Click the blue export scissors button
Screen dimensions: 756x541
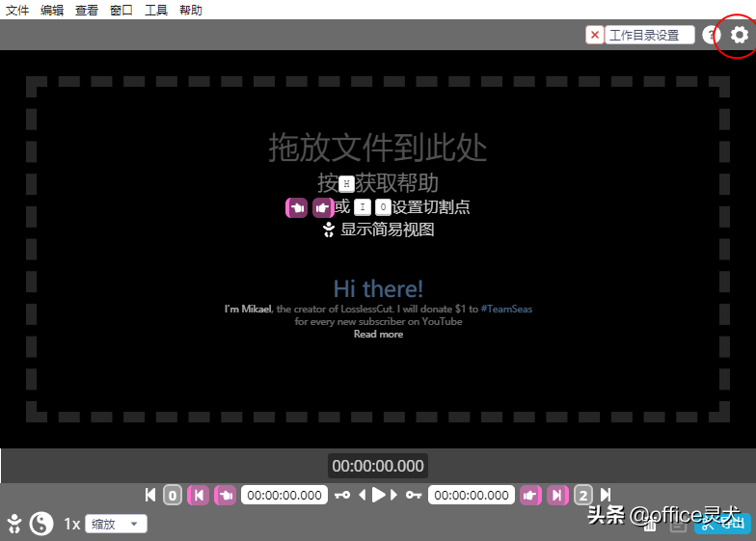pos(722,524)
